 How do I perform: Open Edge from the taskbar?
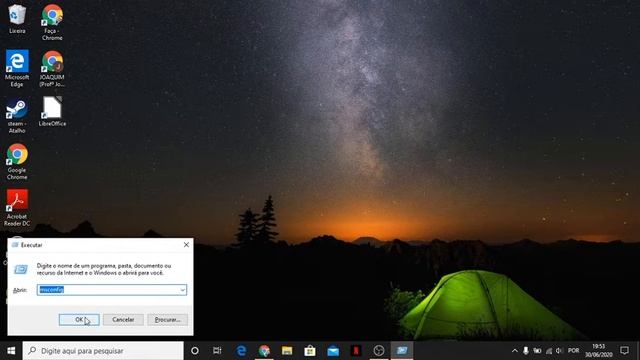pos(241,351)
